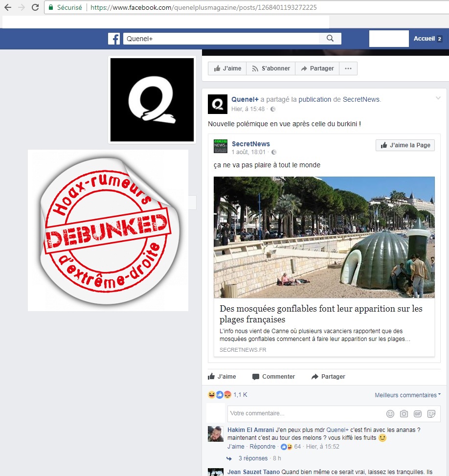Click the '1 août, 18:01' timestamp

248,152
